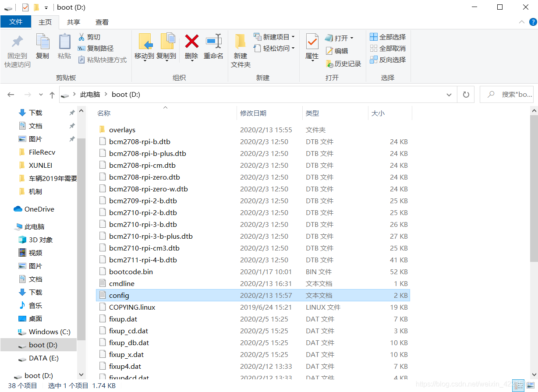Switch to details view icon in status bar
Viewport: 538px width, 392px height.
[518, 385]
